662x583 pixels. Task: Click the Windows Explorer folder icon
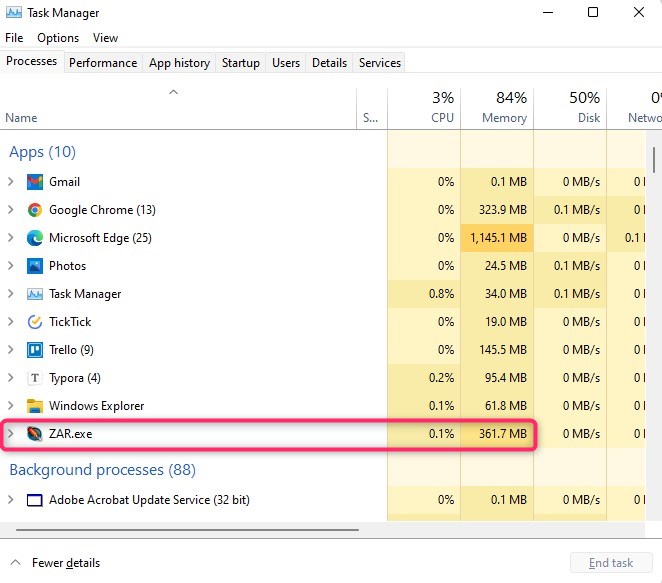(35, 406)
